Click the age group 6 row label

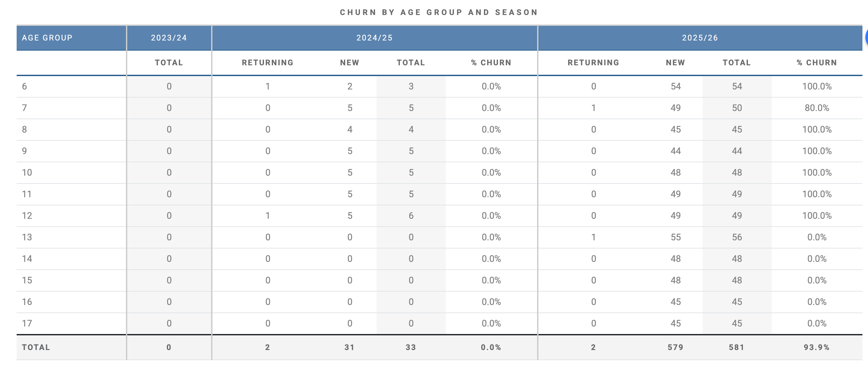(x=24, y=87)
